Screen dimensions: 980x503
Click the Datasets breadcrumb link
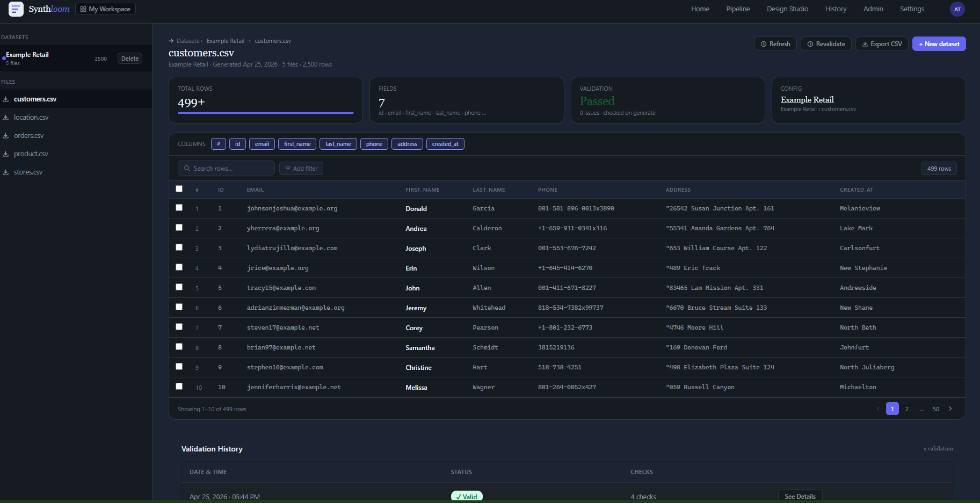click(x=187, y=41)
